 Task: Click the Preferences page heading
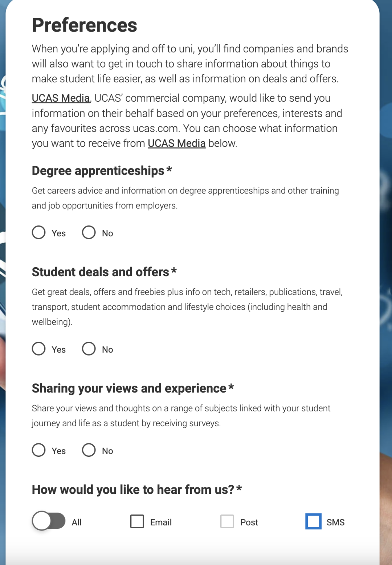click(84, 25)
